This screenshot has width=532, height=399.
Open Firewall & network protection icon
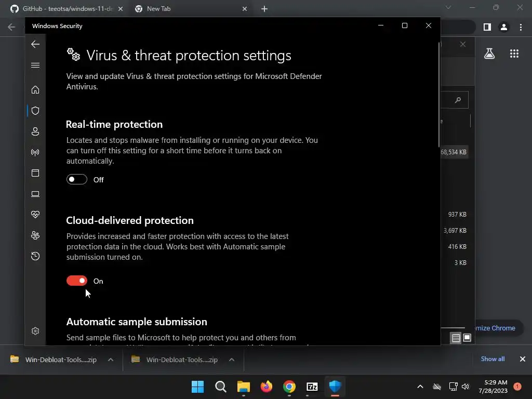click(35, 152)
